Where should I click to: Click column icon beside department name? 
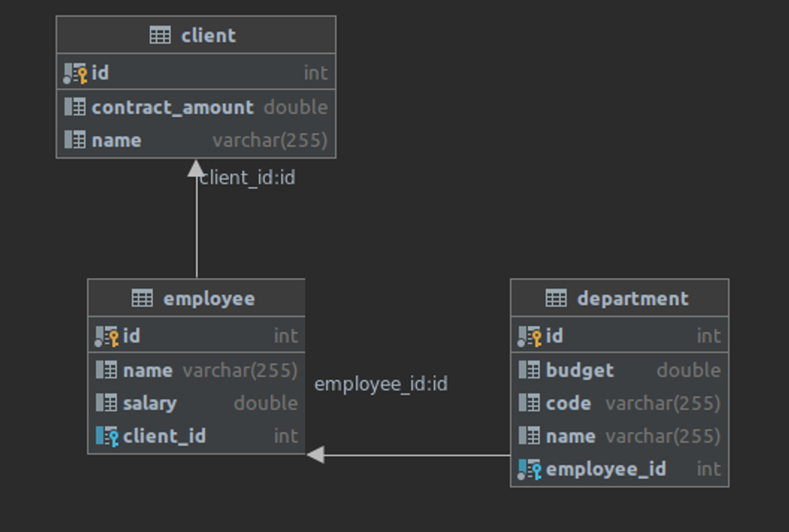pyautogui.click(x=529, y=436)
